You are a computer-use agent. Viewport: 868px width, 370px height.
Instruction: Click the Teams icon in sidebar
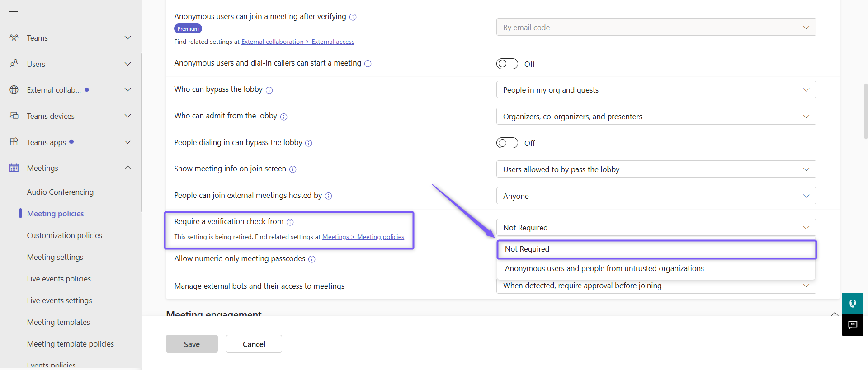pos(14,38)
